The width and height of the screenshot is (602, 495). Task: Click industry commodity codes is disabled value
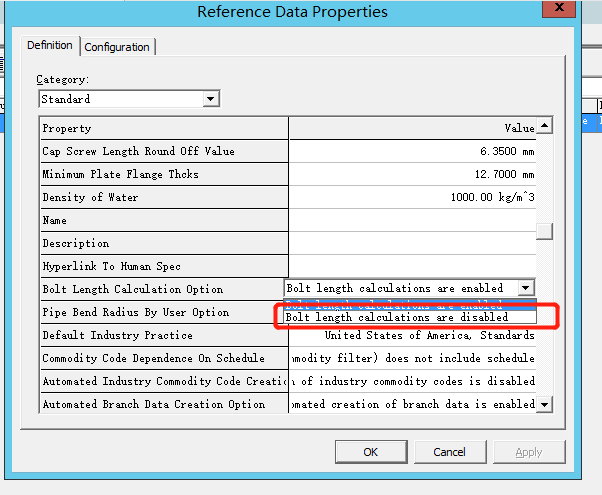pyautogui.click(x=412, y=381)
